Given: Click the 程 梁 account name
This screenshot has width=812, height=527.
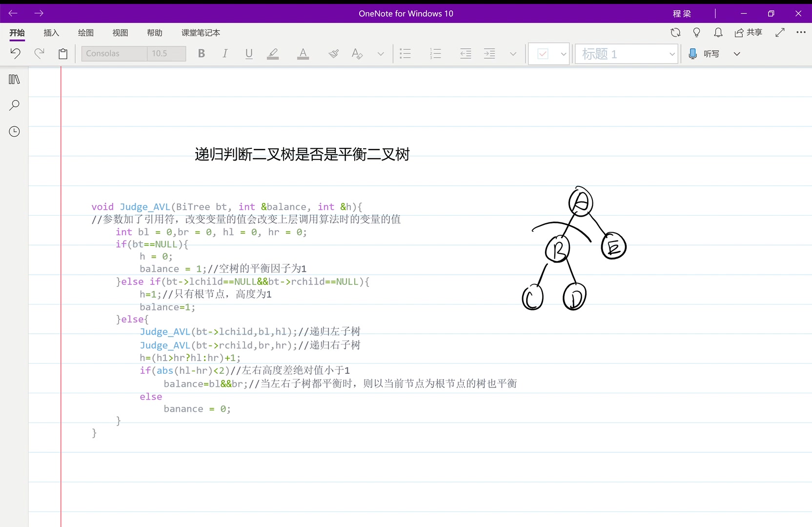Looking at the screenshot, I should tap(682, 14).
